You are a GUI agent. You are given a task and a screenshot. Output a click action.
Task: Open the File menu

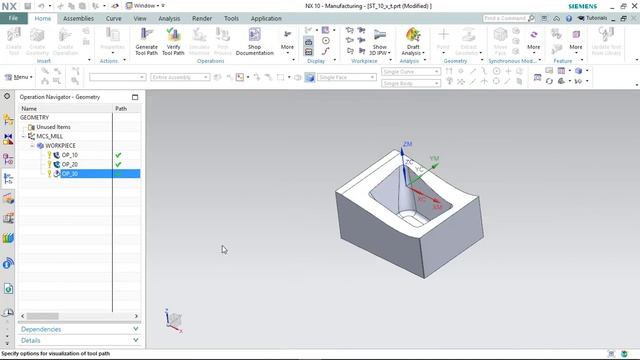click(x=13, y=18)
